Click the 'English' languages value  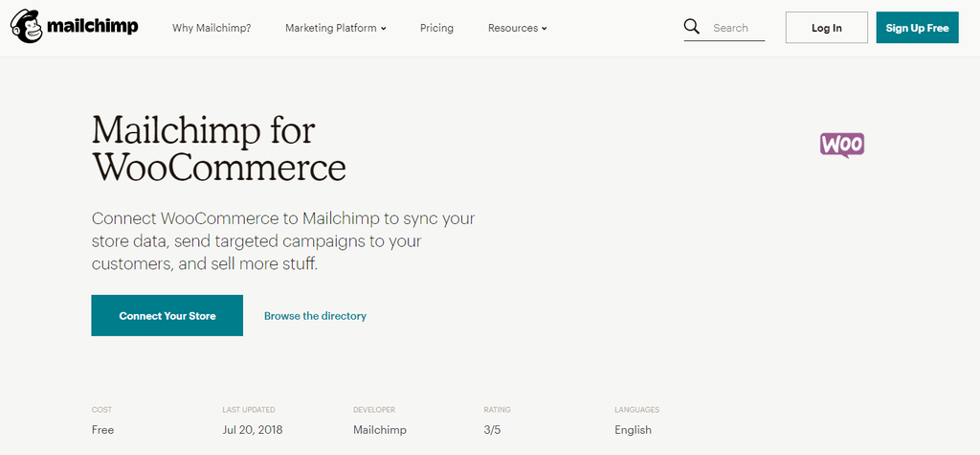coord(633,430)
